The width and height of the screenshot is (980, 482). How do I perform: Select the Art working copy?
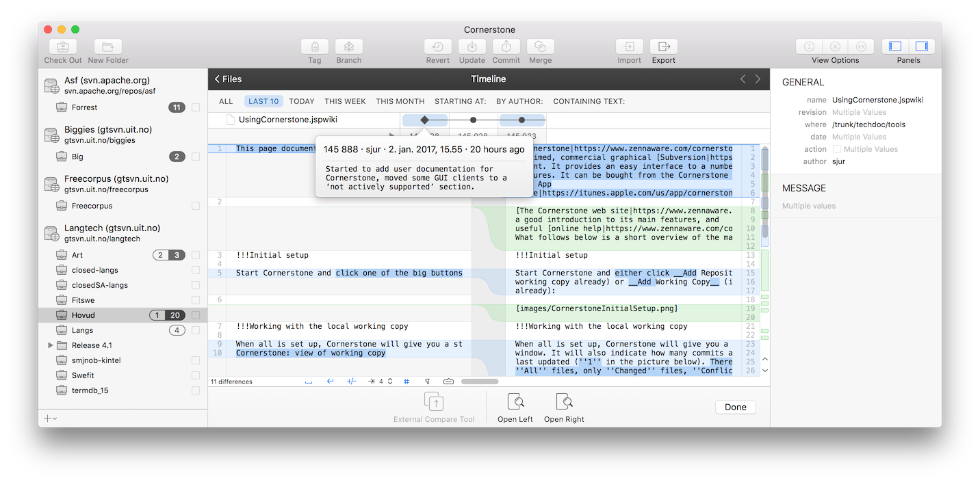click(x=123, y=255)
